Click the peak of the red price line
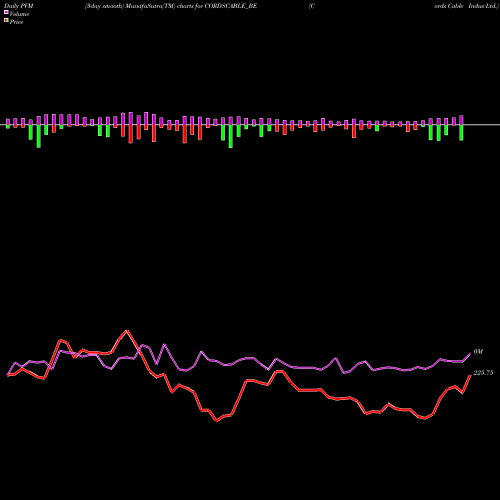This screenshot has width=500, height=500. coord(127,331)
